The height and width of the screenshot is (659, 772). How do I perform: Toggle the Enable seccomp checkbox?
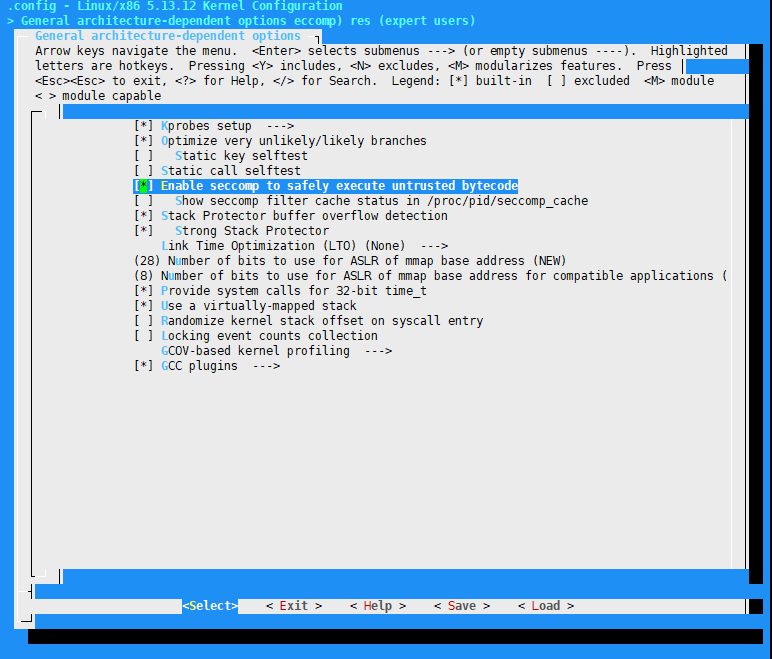point(143,186)
